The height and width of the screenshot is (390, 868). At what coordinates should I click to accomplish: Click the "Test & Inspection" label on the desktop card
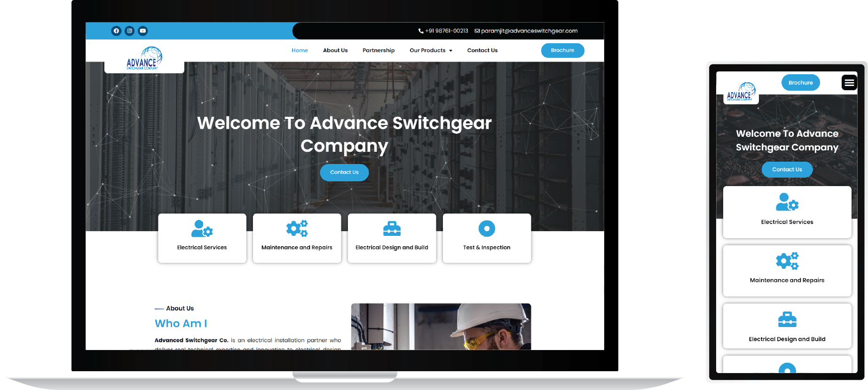[487, 248]
